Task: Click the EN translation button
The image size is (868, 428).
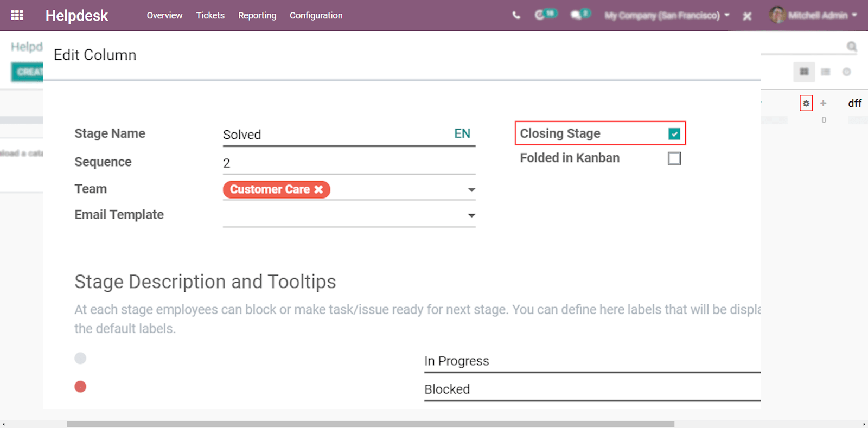Action: click(x=462, y=133)
